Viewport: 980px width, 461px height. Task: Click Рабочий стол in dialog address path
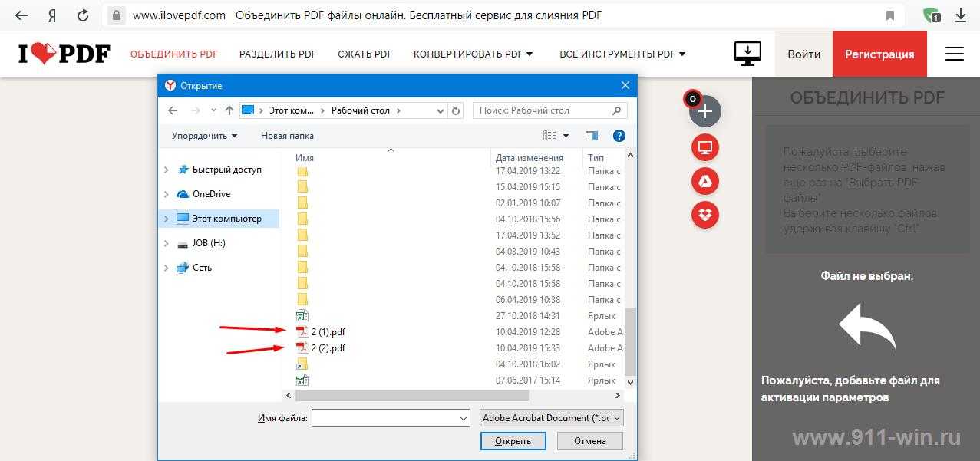coord(361,110)
